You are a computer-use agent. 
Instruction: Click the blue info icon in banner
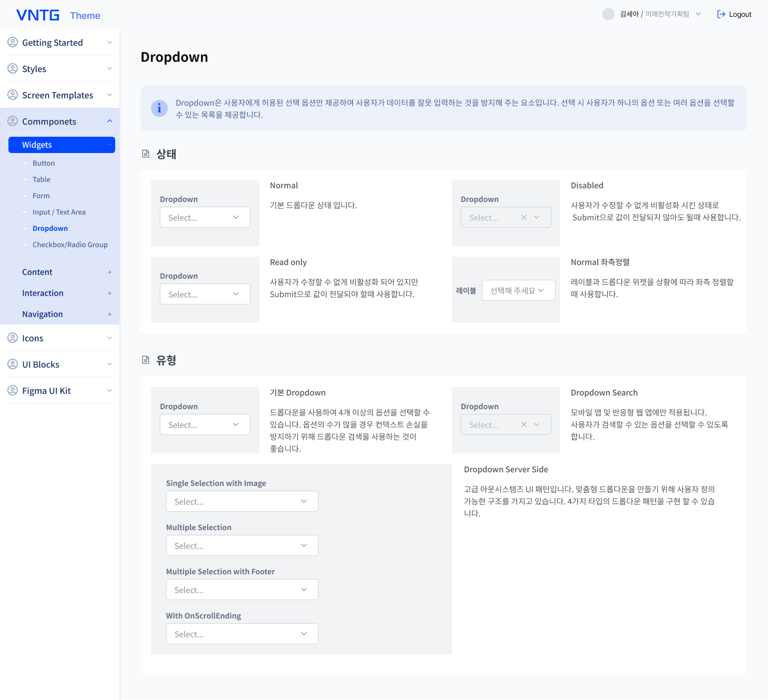(x=159, y=108)
